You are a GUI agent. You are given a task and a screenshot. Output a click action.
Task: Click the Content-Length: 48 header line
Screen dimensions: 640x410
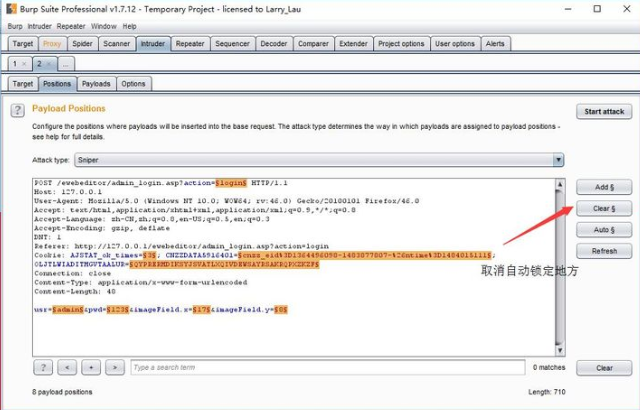[x=75, y=292]
